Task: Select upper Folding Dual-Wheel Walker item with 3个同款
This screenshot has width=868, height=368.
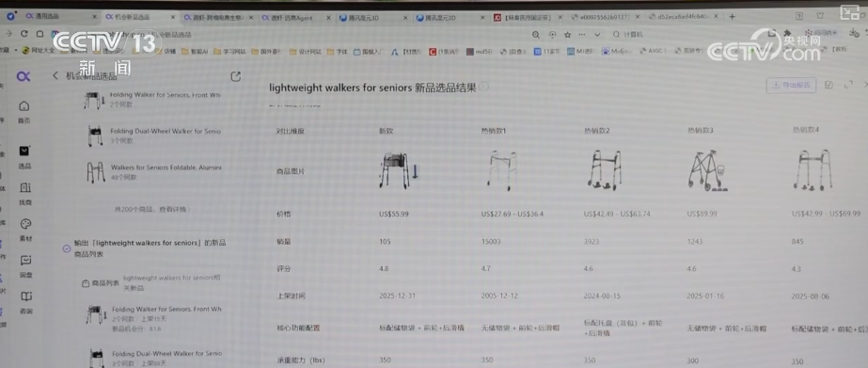Action: pyautogui.click(x=153, y=136)
